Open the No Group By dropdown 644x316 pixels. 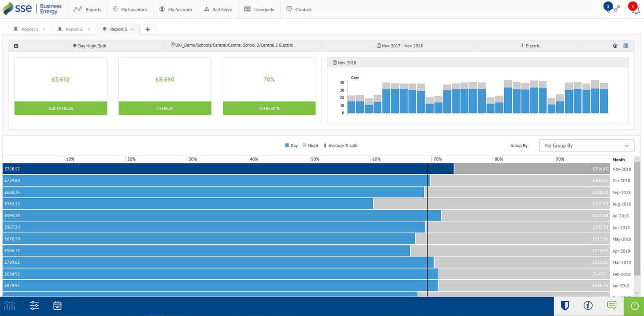pos(587,146)
